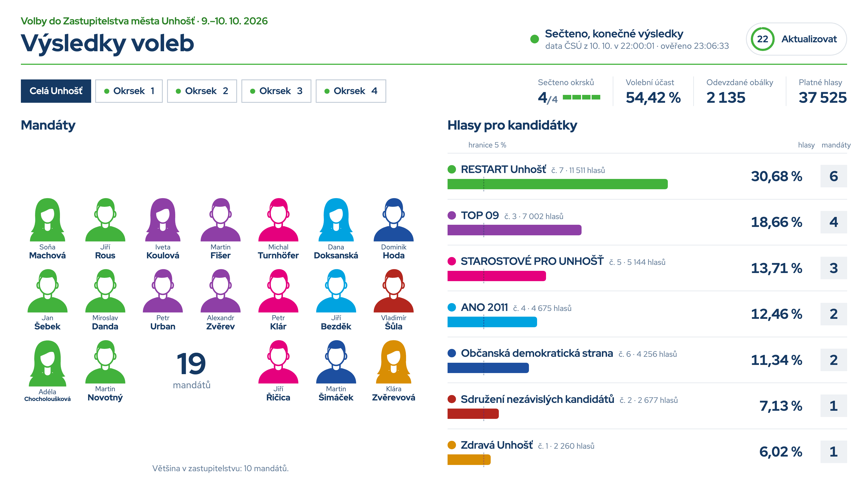This screenshot has height=488, width=868.
Task: Click the ANO 2011 blue vote bar
Action: tap(492, 322)
